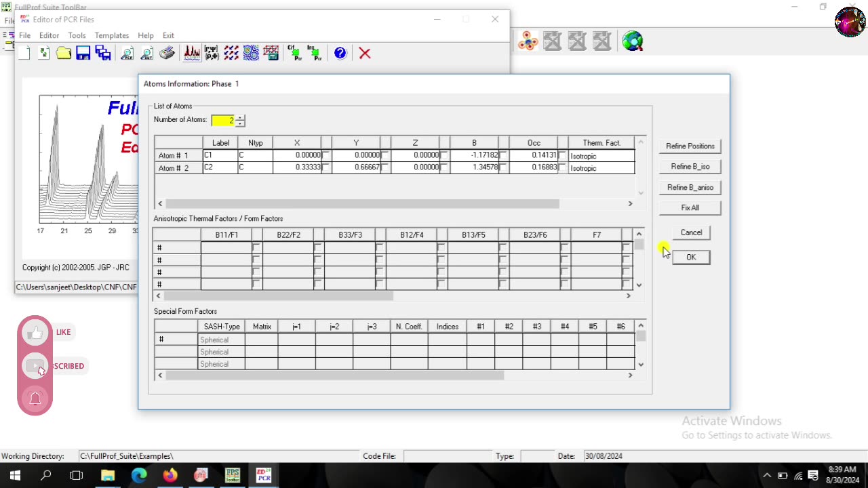The height and width of the screenshot is (488, 868).
Task: Switch to the ED PCR app in taskbar
Action: click(264, 475)
